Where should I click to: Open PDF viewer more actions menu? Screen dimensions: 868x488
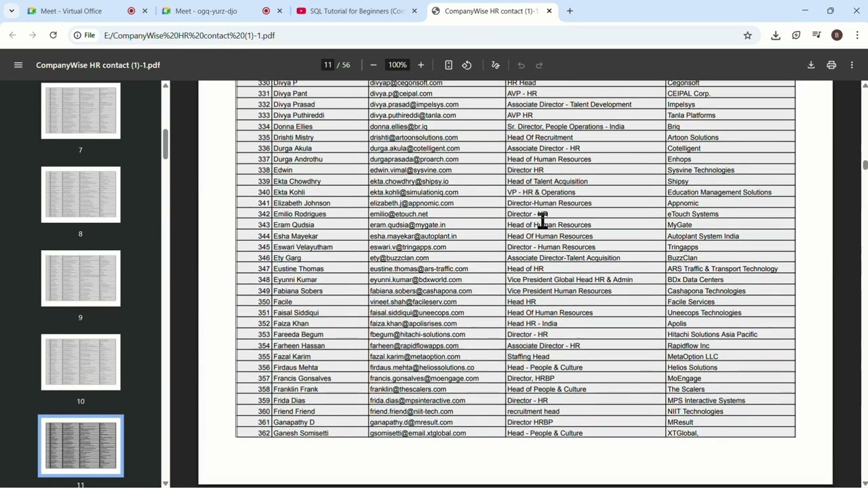(852, 65)
